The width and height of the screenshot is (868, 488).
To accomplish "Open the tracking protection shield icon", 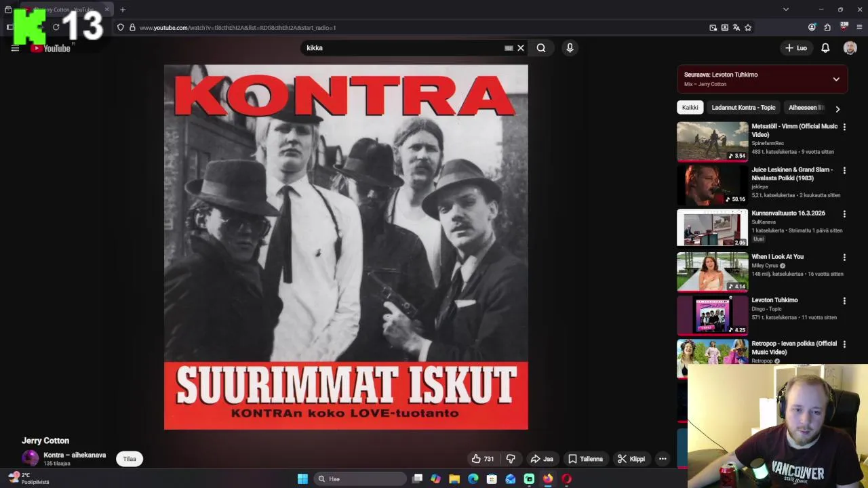I will [121, 28].
